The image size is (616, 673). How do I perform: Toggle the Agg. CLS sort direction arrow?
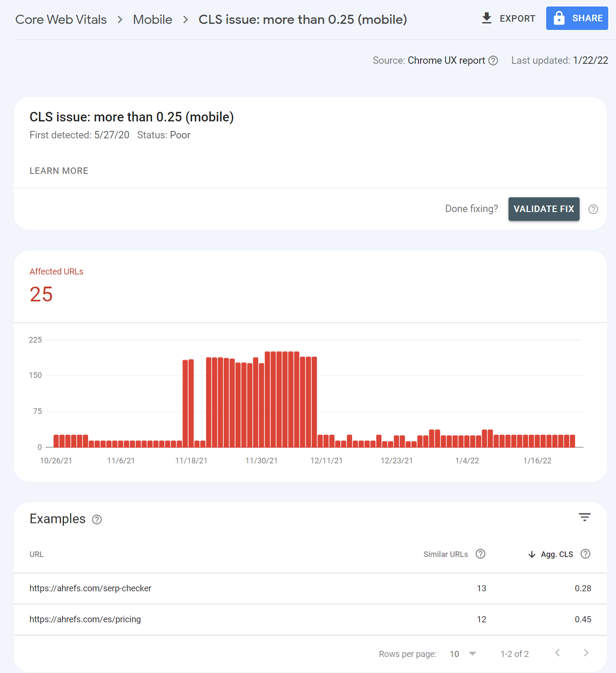pyautogui.click(x=531, y=554)
